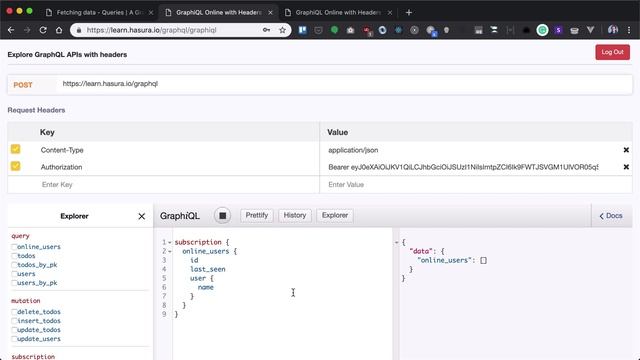Check update_todos mutation
The width and height of the screenshot is (640, 360).
14,330
